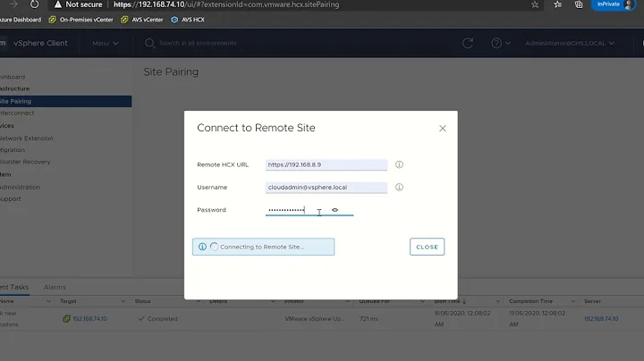The image size is (644, 361).
Task: Select Disaster Recovery in sidebar
Action: tap(25, 162)
